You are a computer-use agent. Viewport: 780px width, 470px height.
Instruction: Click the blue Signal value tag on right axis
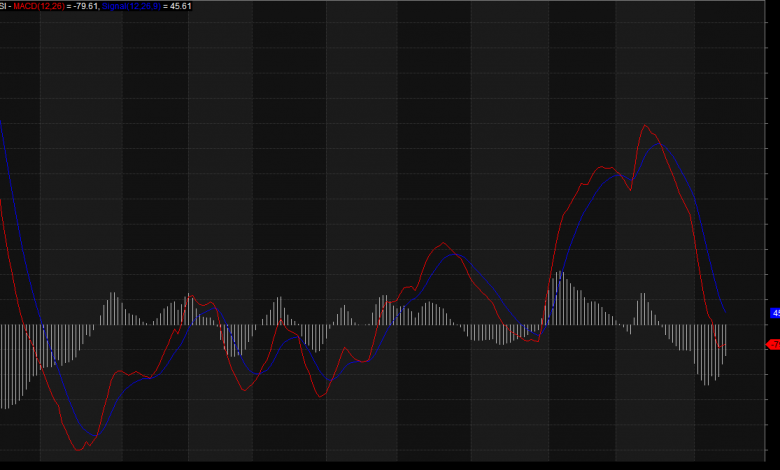(x=774, y=313)
